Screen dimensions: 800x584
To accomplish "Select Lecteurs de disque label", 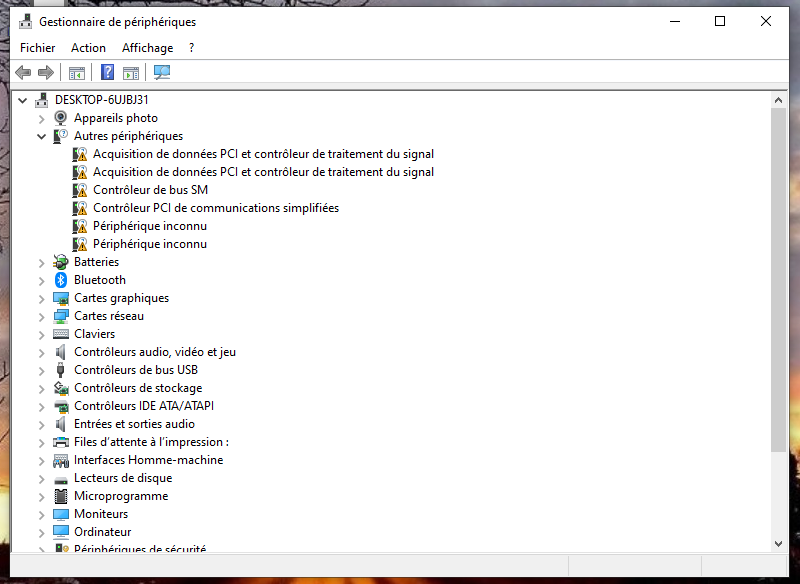I will (123, 478).
